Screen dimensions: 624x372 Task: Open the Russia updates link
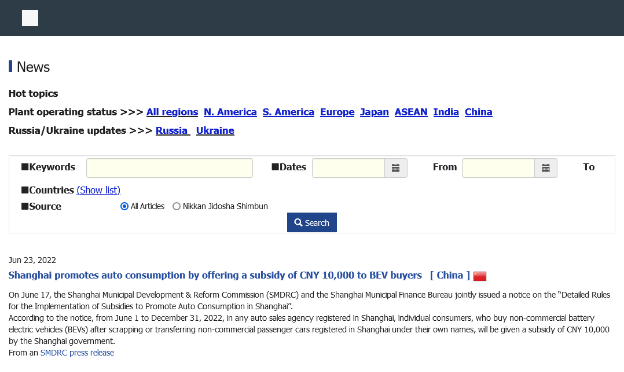click(172, 130)
